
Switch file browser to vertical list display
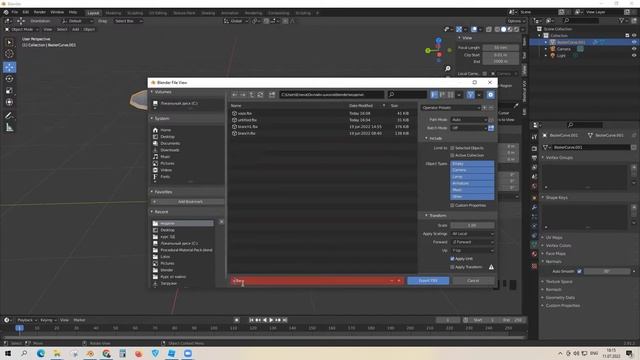[x=434, y=95]
